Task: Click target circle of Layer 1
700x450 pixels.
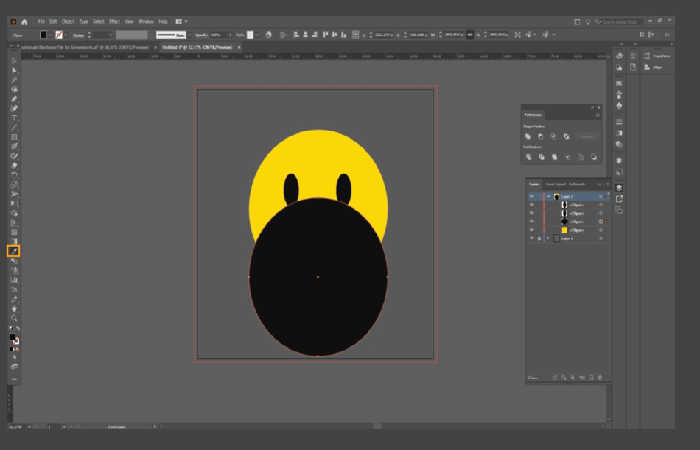Action: tap(601, 238)
